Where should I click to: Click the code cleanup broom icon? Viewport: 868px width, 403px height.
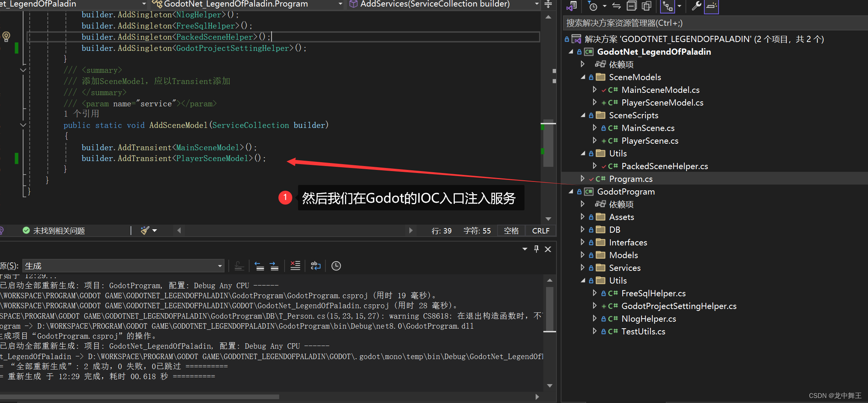145,230
